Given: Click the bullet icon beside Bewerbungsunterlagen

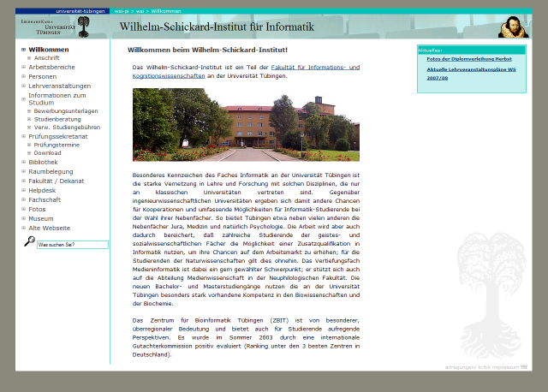Looking at the screenshot, I should click(29, 111).
